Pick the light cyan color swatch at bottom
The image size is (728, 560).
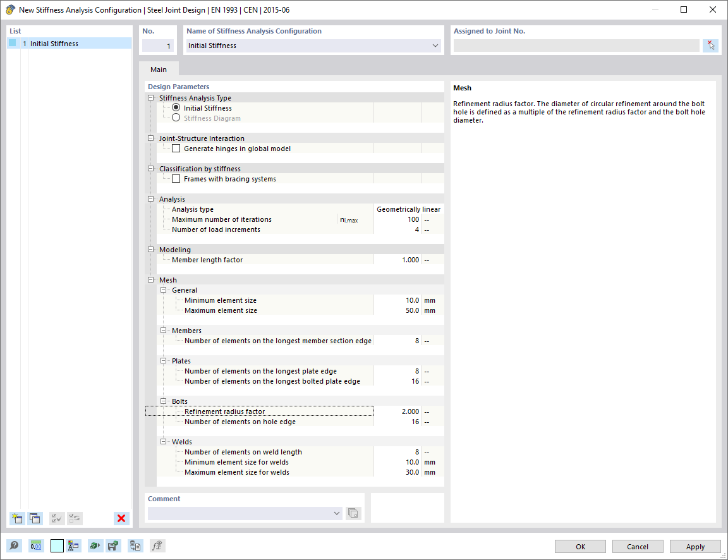57,545
